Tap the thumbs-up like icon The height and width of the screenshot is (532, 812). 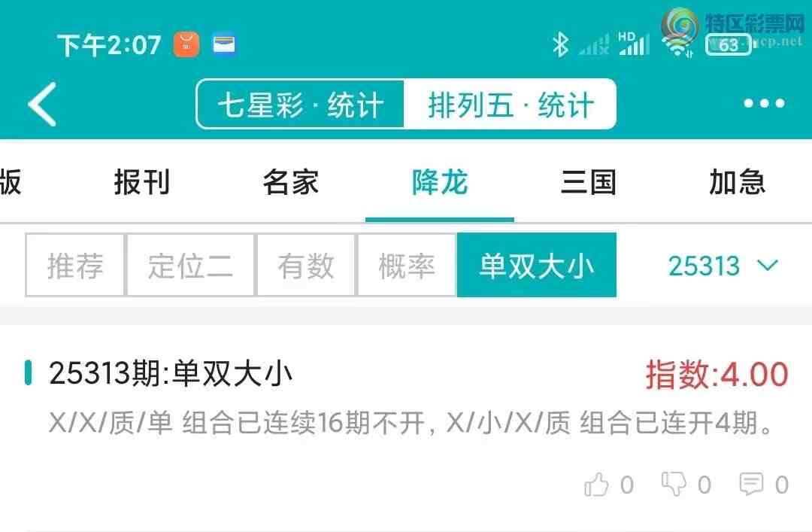click(x=596, y=485)
